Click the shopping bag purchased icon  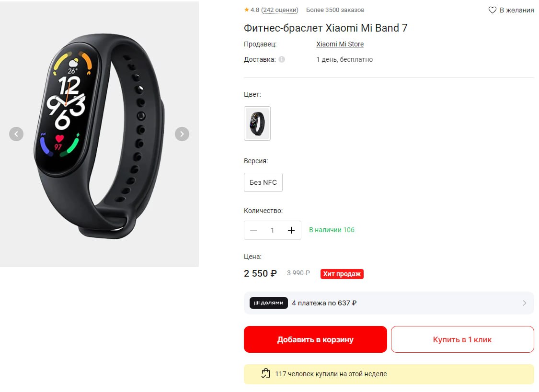[265, 373]
